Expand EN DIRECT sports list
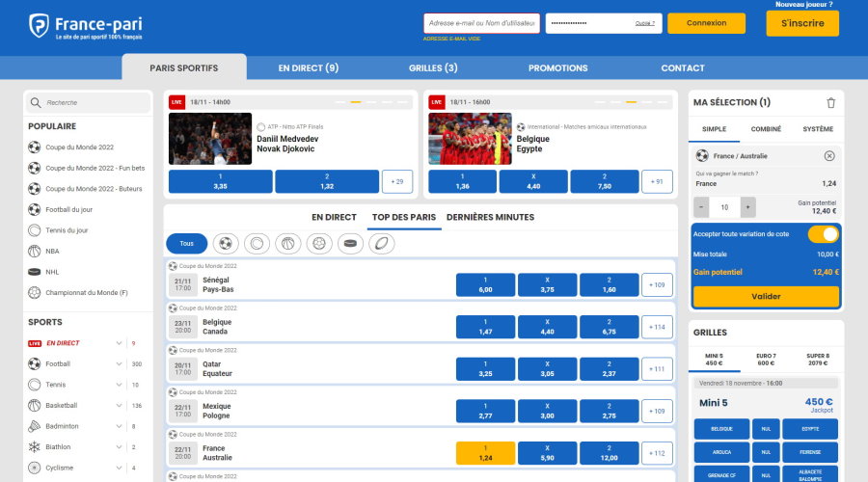 click(119, 343)
